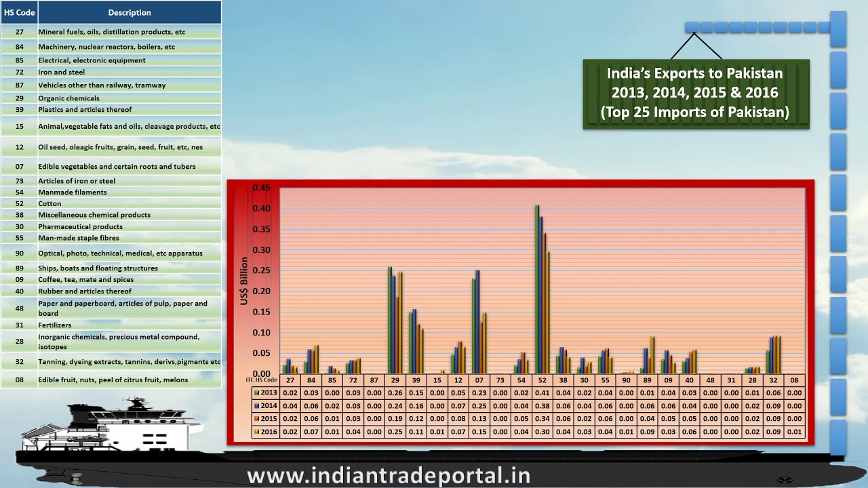Viewport: 868px width, 488px height.
Task: Click the 2014 blue legend swatch
Action: [256, 406]
